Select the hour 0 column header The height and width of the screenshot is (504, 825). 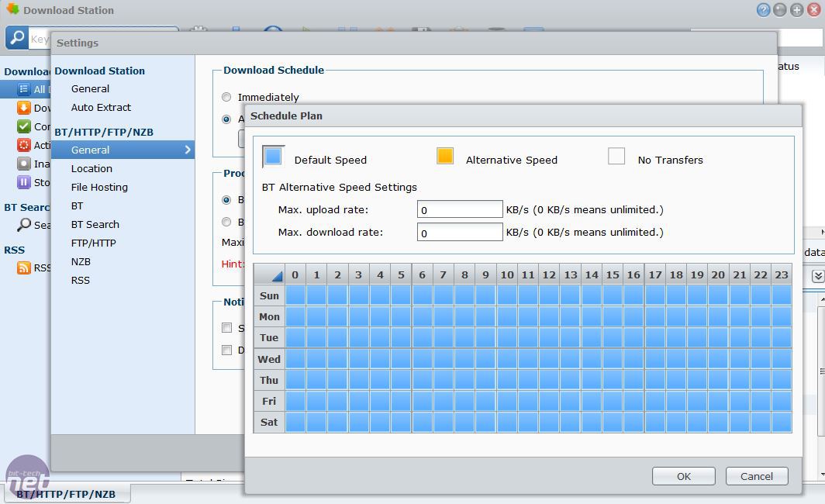(295, 274)
